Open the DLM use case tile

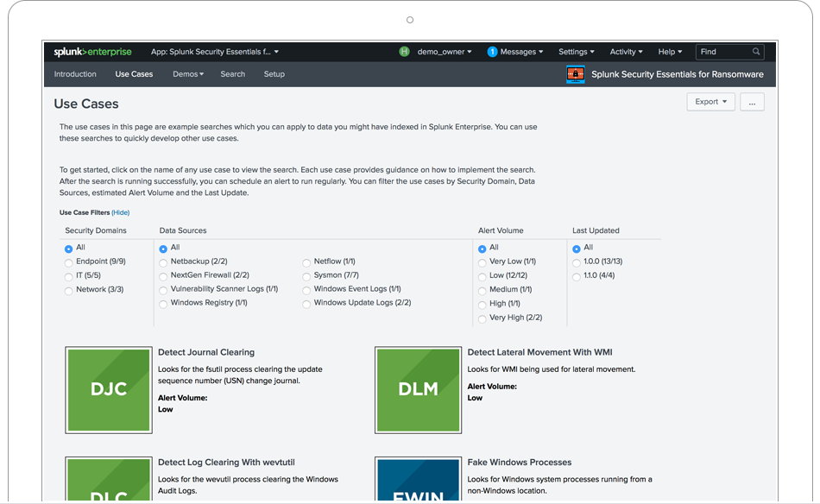point(419,390)
